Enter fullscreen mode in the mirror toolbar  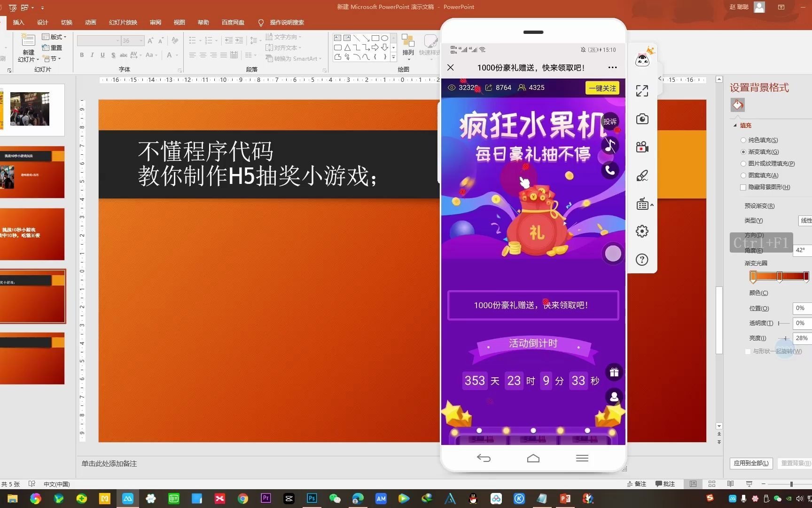point(642,91)
